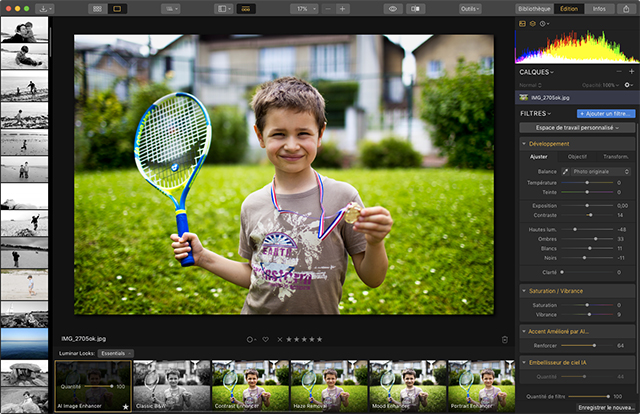Click the trash icon below the photo

(505, 339)
